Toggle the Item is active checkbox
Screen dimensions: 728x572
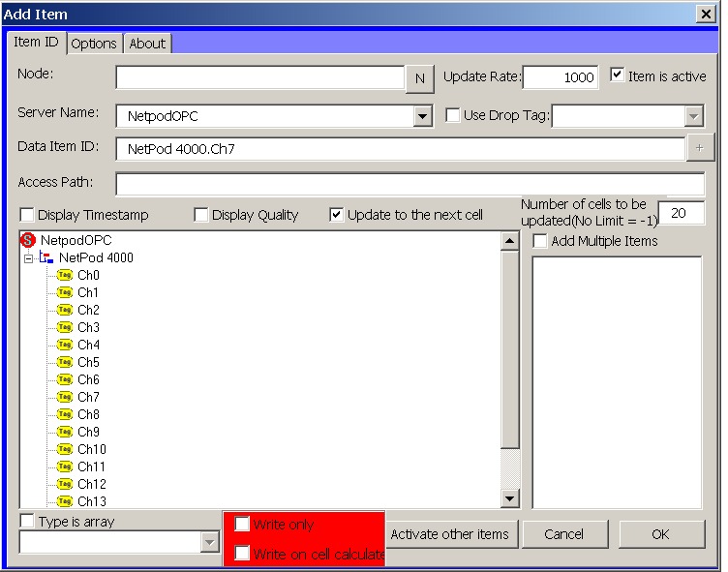pos(617,75)
